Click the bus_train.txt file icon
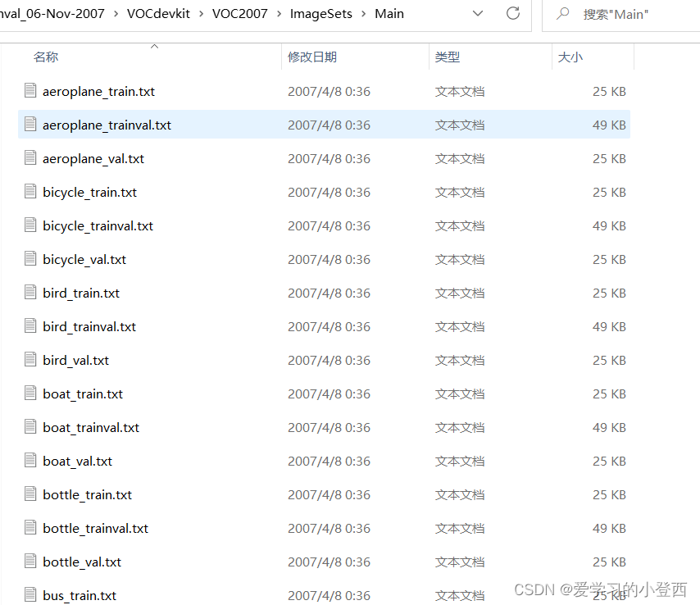This screenshot has height=605, width=700. pyautogui.click(x=30, y=594)
